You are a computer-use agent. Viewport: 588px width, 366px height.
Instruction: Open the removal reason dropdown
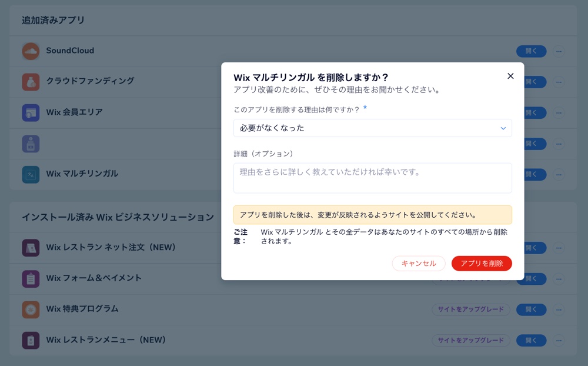click(x=372, y=128)
